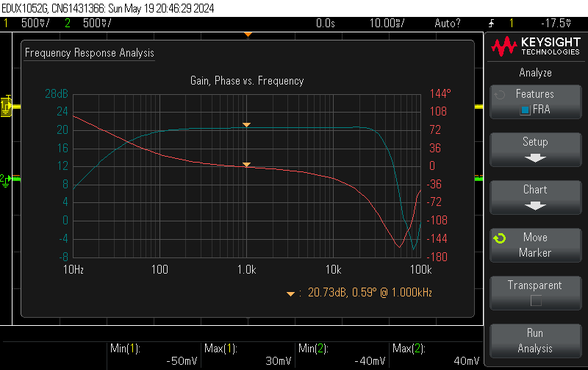The height and width of the screenshot is (370, 588).
Task: Click the 144° phase axis label
Action: pyautogui.click(x=440, y=93)
